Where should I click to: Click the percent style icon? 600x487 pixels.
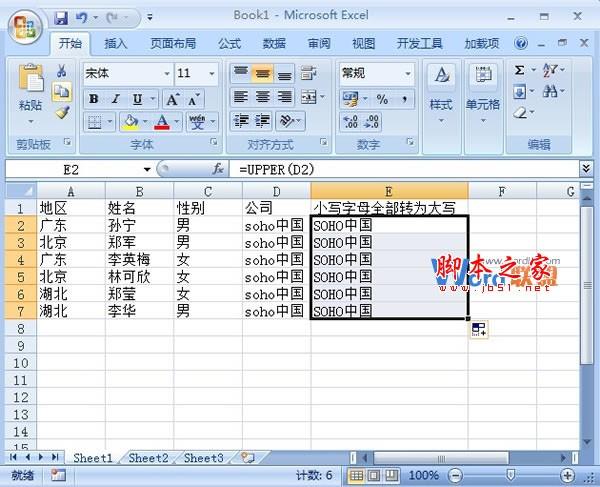click(x=382, y=99)
